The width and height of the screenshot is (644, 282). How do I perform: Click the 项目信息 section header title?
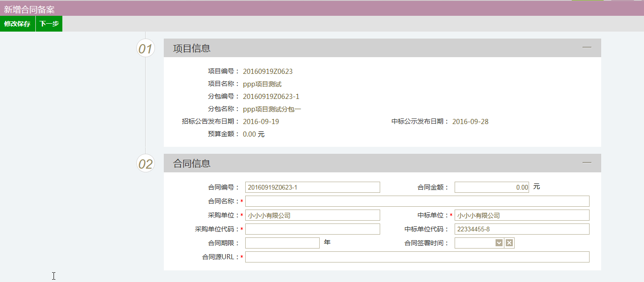point(192,48)
